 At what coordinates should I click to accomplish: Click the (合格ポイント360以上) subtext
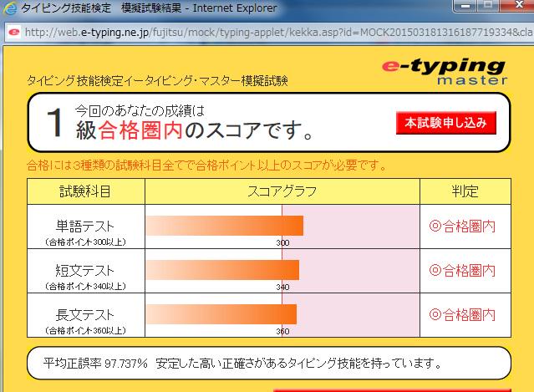[85, 331]
